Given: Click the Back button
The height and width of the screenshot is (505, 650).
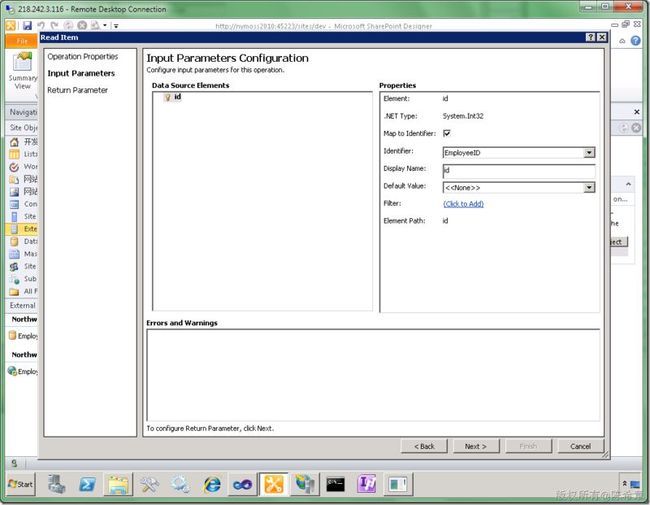Looking at the screenshot, I should [x=424, y=446].
